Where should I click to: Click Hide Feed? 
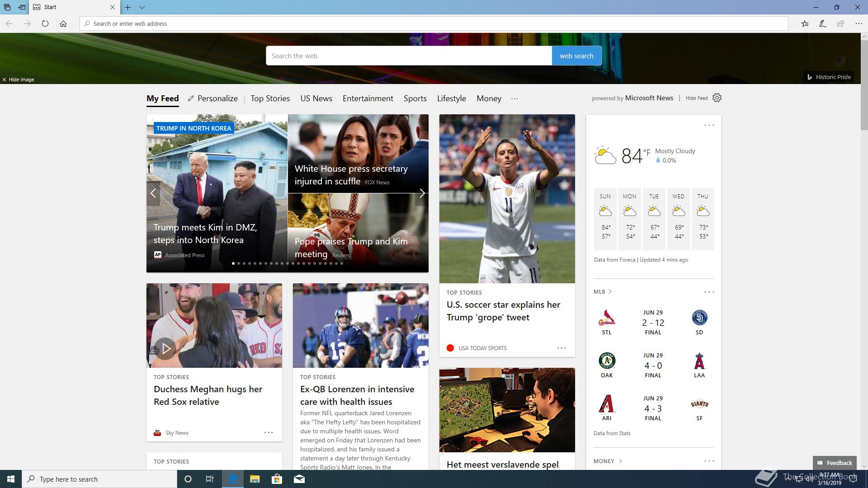point(697,98)
